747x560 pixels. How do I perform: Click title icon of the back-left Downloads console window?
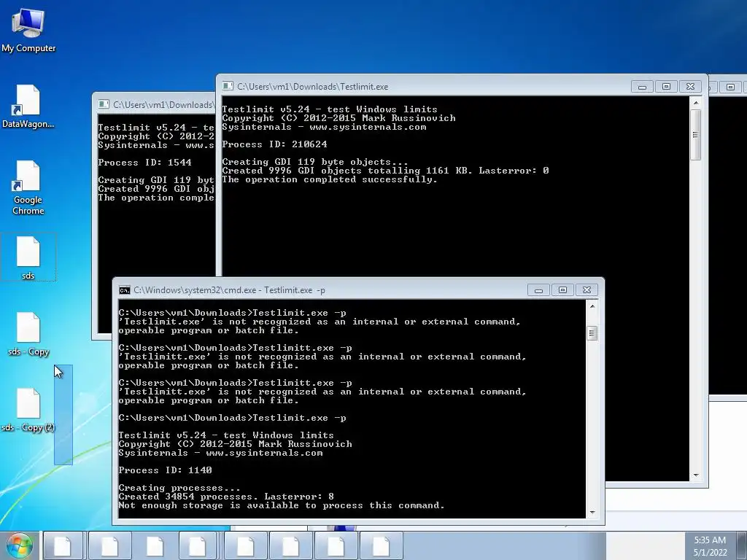tap(104, 104)
